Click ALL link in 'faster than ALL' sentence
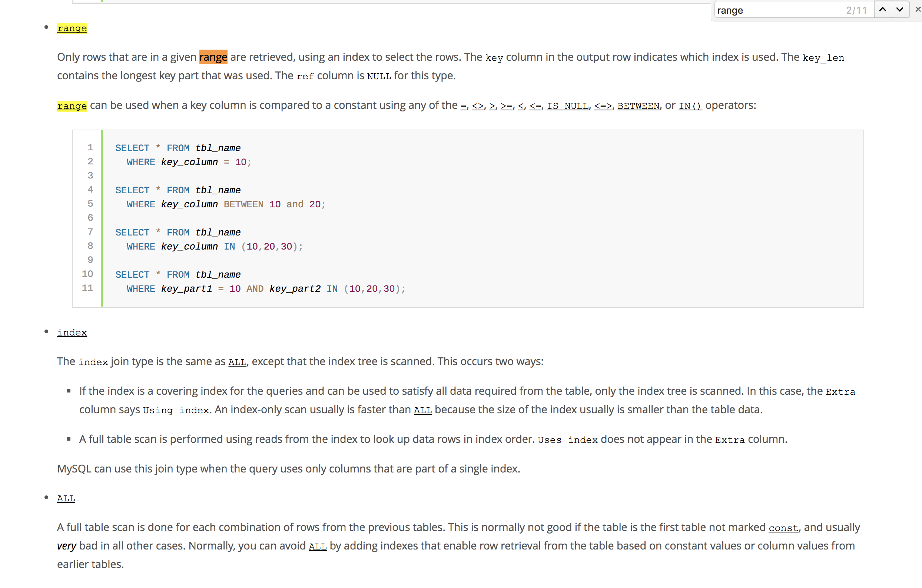The width and height of the screenshot is (922, 588). 423,410
